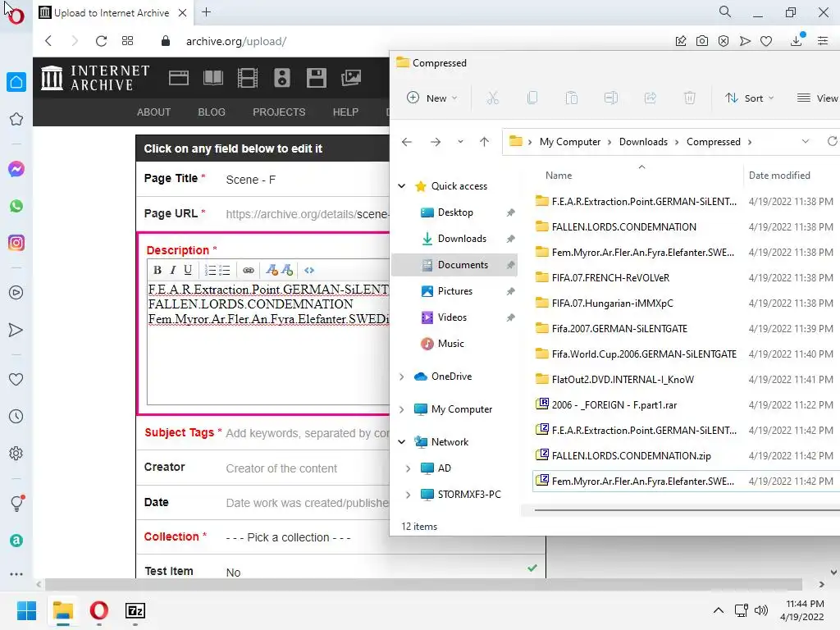Apply italic in description editor

pyautogui.click(x=172, y=270)
